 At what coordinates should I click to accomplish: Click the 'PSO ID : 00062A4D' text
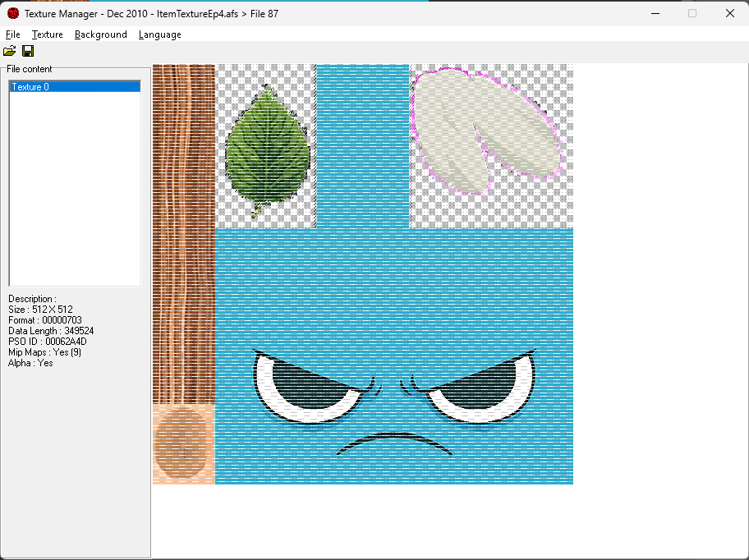point(48,342)
